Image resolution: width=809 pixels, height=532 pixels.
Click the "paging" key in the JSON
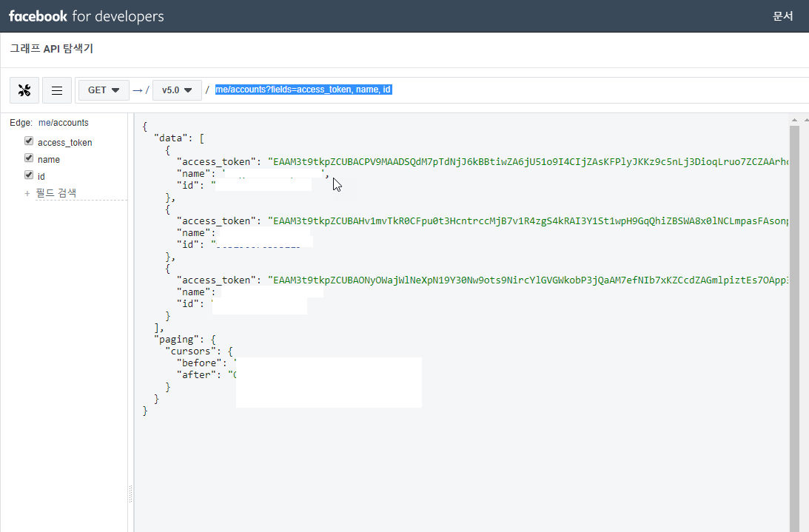tap(176, 340)
